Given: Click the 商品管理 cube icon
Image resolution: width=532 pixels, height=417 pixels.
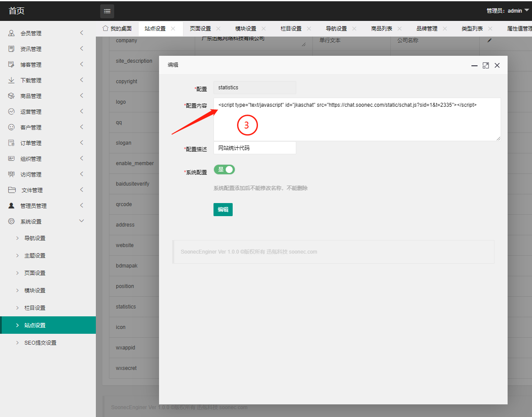Looking at the screenshot, I should pyautogui.click(x=11, y=96).
